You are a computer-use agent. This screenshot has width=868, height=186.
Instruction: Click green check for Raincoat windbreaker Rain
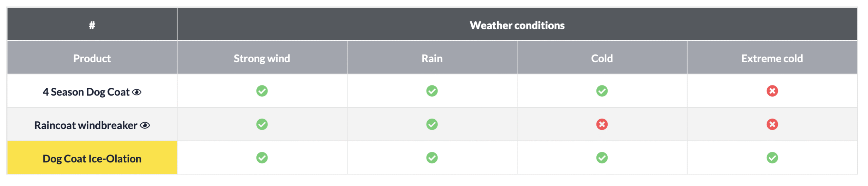[432, 124]
